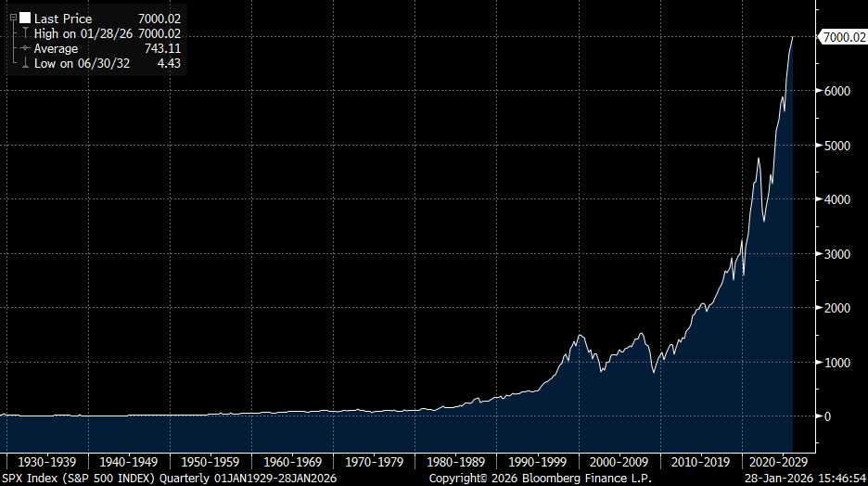Screen dimensions: 868x486
Task: Click the Average line marker icon
Action: (x=25, y=48)
